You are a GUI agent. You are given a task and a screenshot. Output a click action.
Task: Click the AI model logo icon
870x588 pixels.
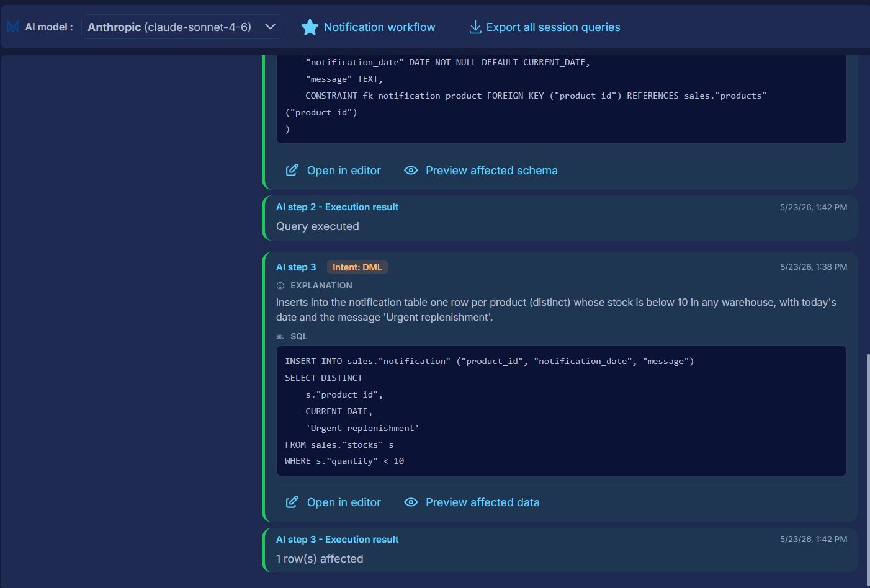[x=12, y=27]
